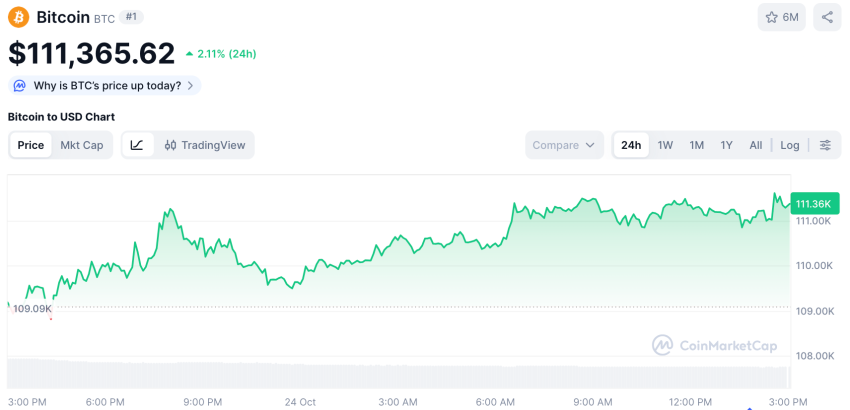
Task: Switch to Mkt Cap view
Action: 82,145
